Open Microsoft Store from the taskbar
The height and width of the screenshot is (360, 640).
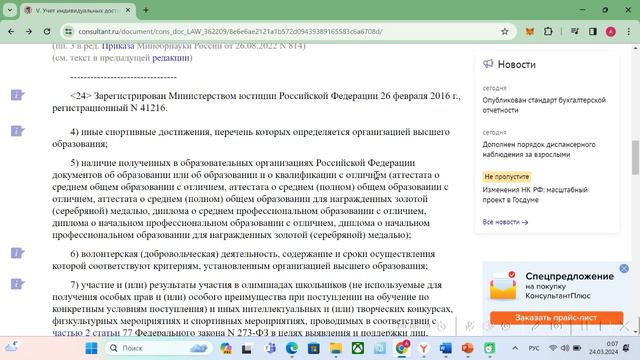point(313,348)
